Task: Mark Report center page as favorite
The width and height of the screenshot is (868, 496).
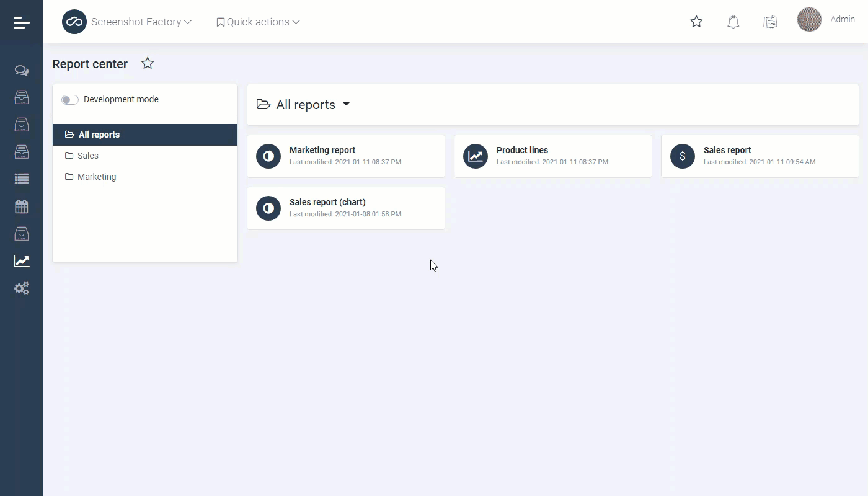Action: point(148,63)
